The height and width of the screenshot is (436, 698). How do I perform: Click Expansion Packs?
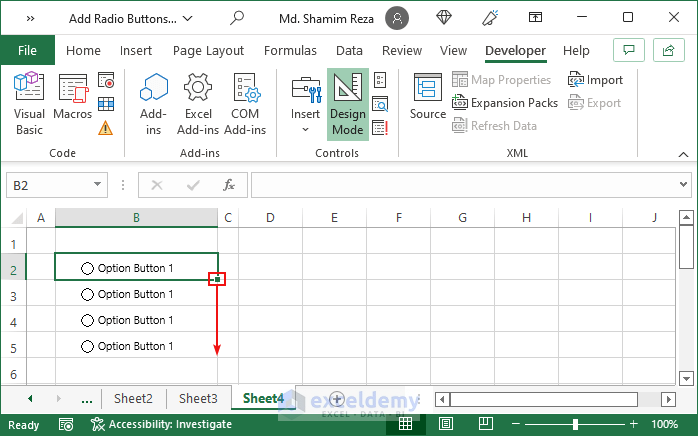[x=505, y=103]
